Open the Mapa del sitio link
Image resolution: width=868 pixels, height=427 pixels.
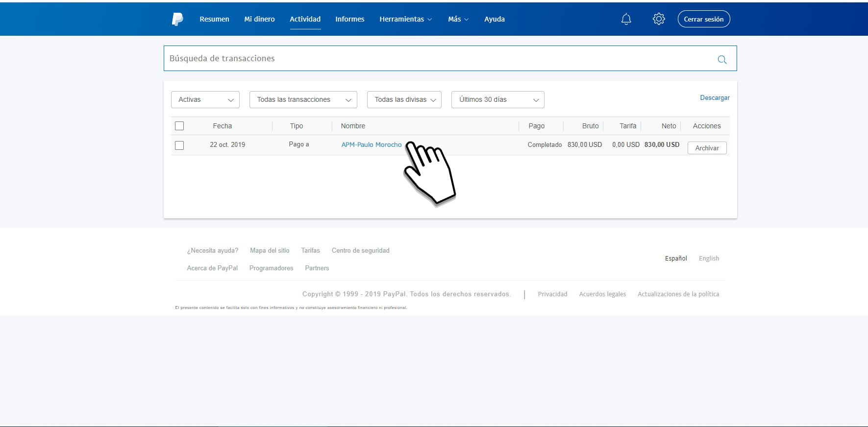pyautogui.click(x=270, y=250)
